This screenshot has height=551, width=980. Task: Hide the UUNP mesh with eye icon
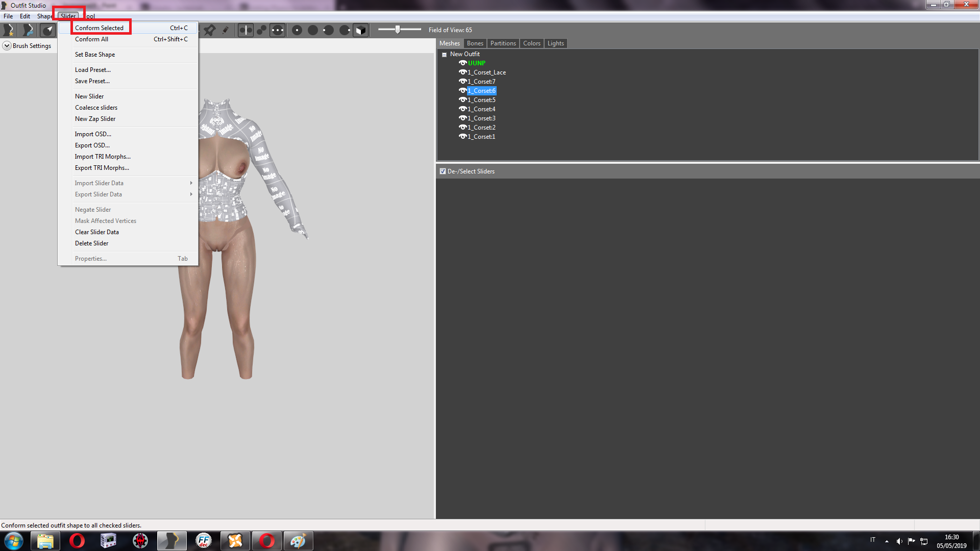pos(462,63)
